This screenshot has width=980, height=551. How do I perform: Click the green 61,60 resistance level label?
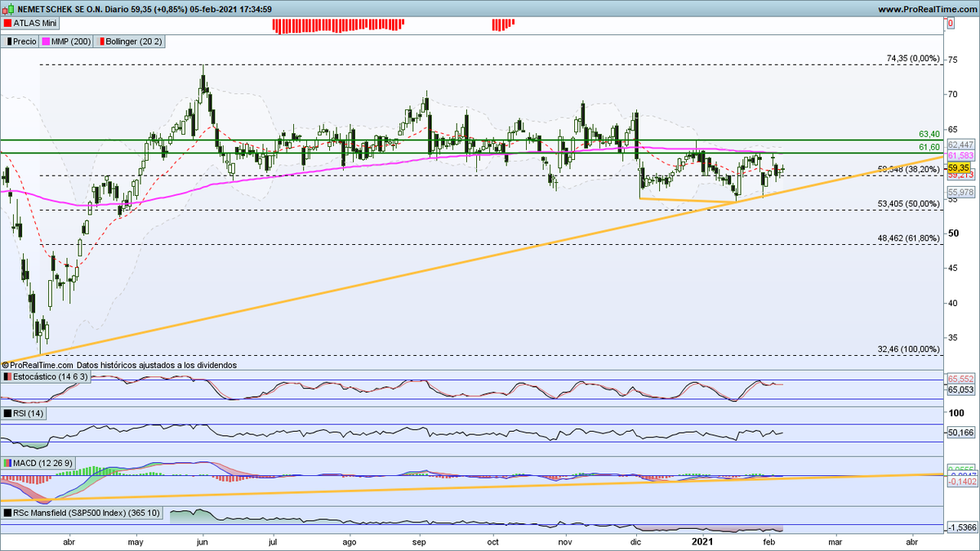pos(930,147)
